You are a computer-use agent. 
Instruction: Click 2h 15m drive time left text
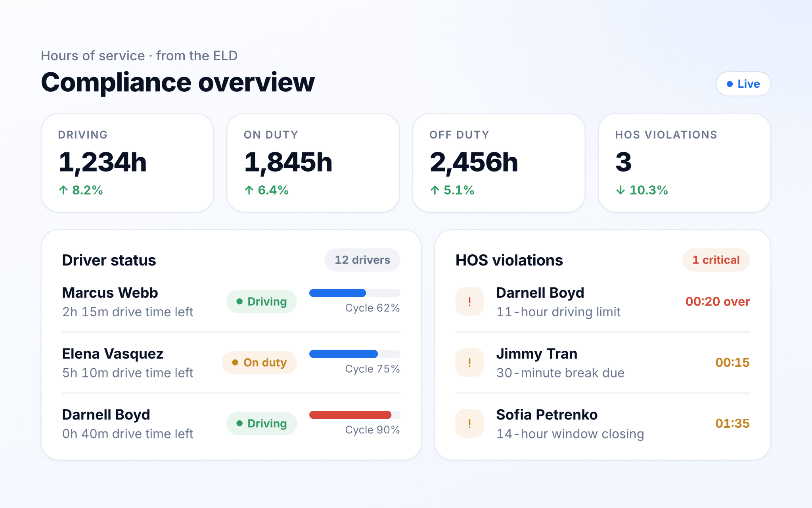128,312
